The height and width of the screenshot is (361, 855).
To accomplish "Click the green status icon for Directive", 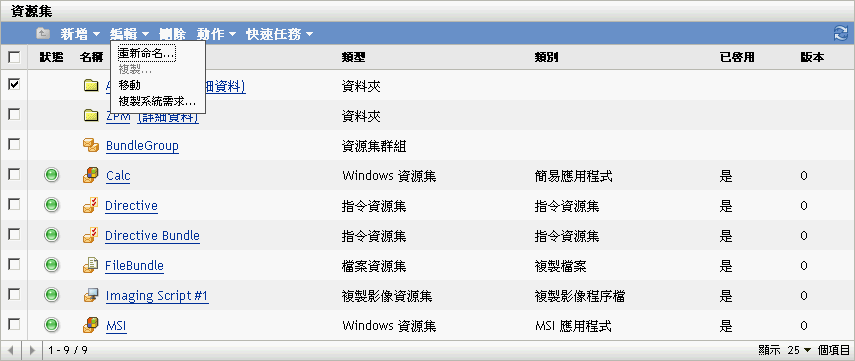I will (x=51, y=206).
